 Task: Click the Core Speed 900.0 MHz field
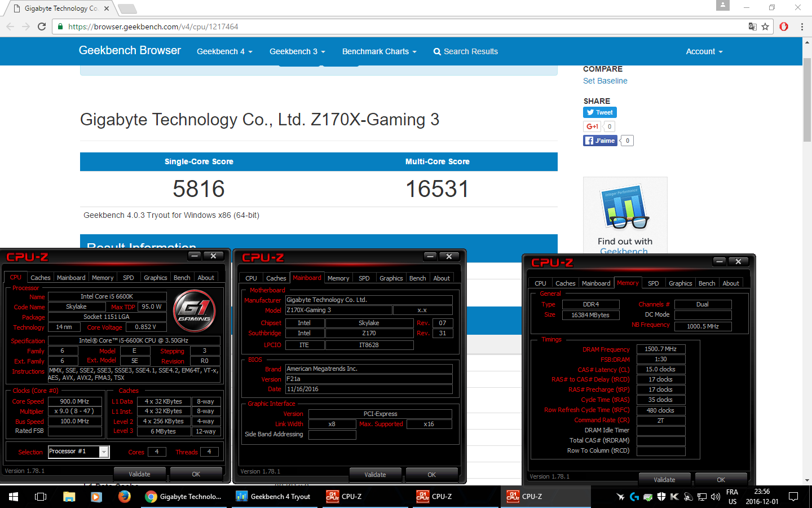pos(75,401)
